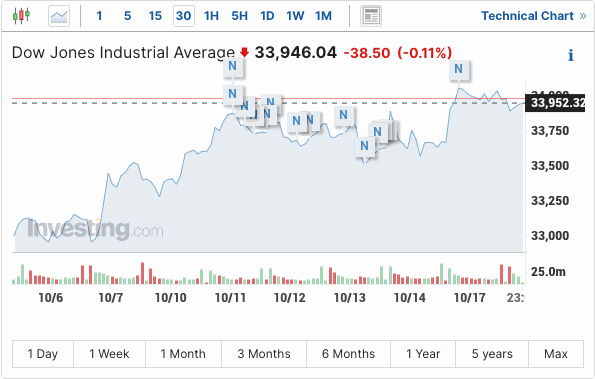Image resolution: width=595 pixels, height=379 pixels.
Task: Select the 15 minute interval
Action: click(x=155, y=16)
